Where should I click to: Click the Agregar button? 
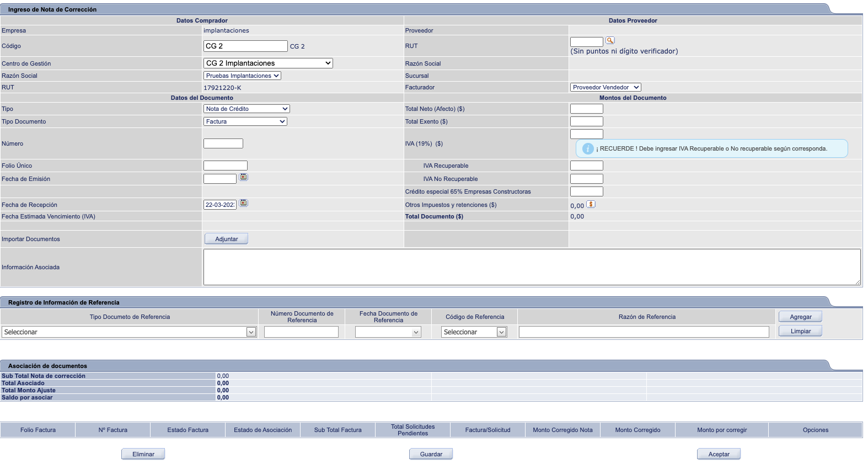800,317
